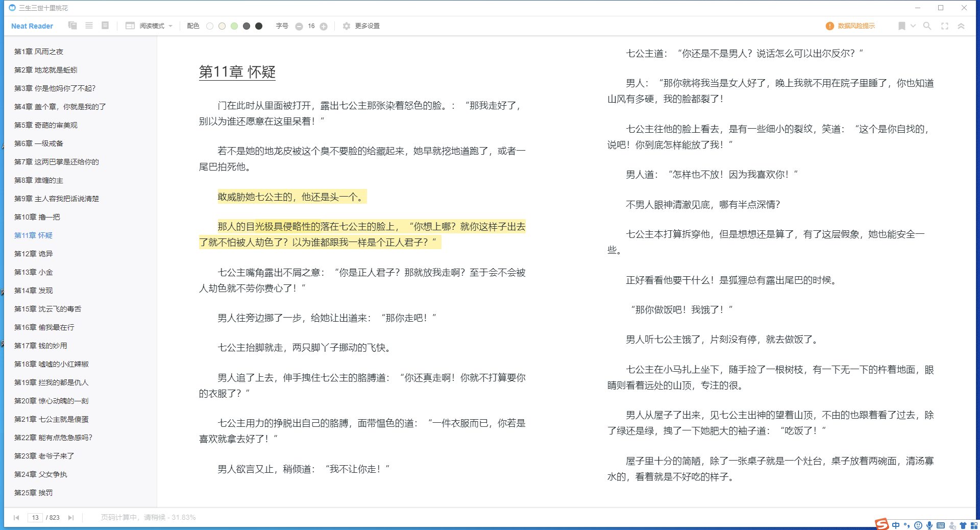Select the dark gray color scheme
The image size is (980, 530).
coord(247,26)
